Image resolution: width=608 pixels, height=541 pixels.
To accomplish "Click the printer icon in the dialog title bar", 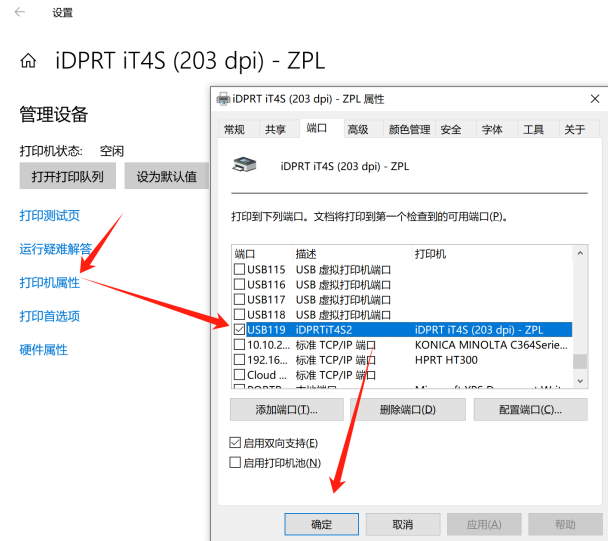I will pyautogui.click(x=223, y=99).
